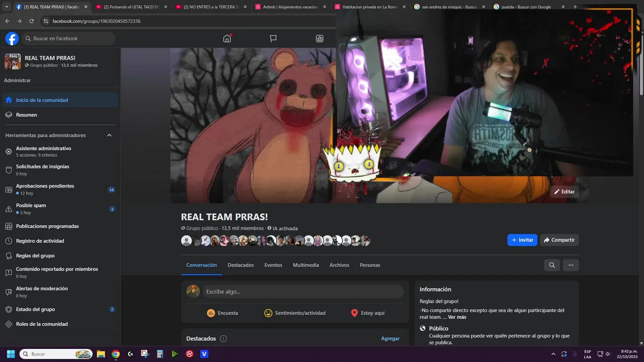Open the group three-dots more options button

(x=571, y=265)
